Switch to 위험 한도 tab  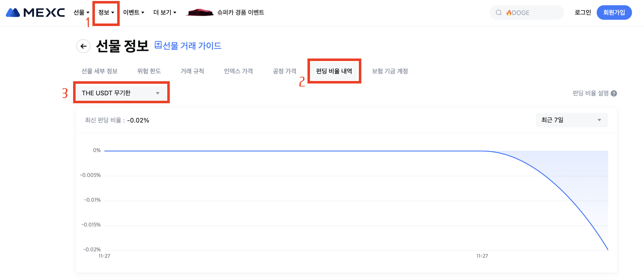tap(149, 71)
